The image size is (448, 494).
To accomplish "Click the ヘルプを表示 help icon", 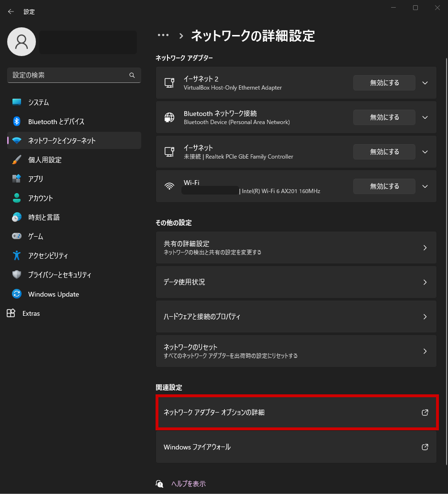I will pyautogui.click(x=159, y=484).
